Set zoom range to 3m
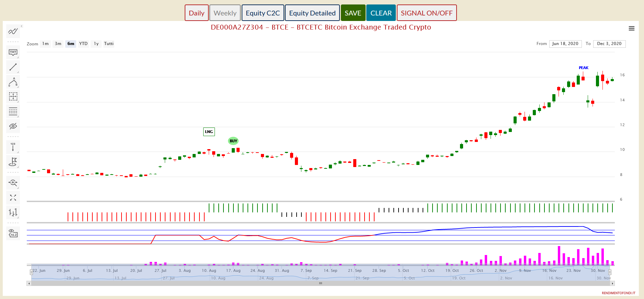The image size is (644, 299). 58,44
